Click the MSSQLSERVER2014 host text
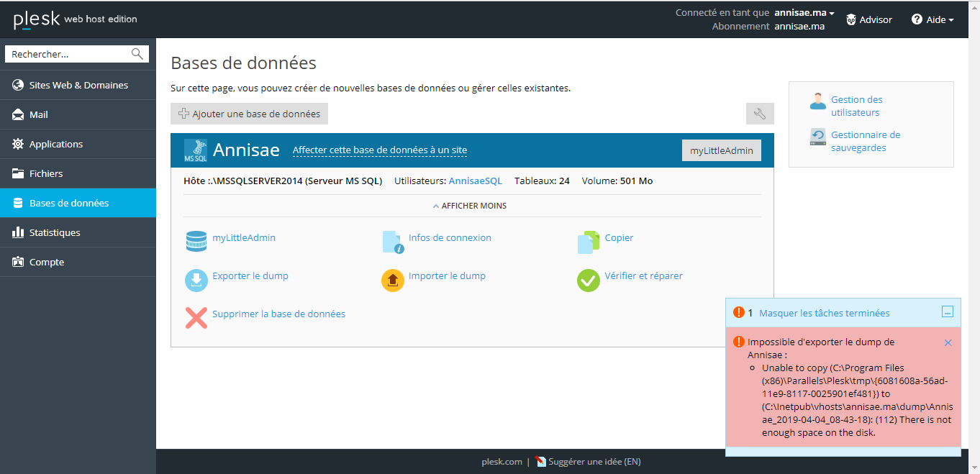 click(283, 181)
